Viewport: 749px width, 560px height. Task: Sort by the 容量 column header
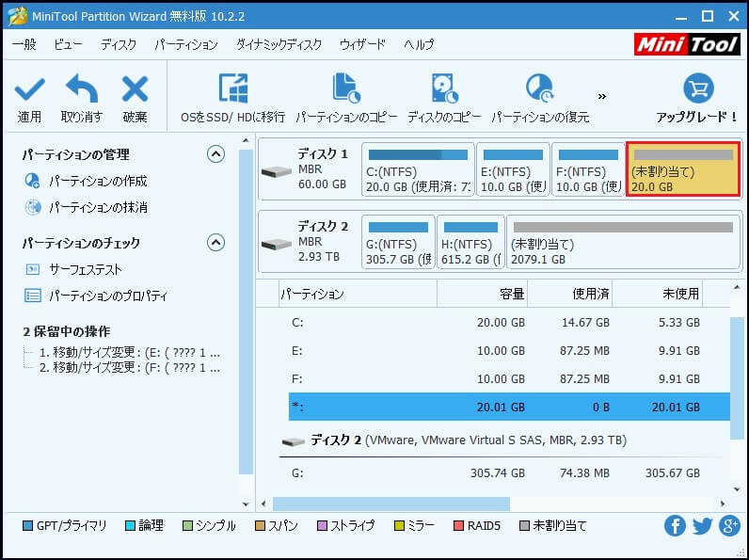483,294
